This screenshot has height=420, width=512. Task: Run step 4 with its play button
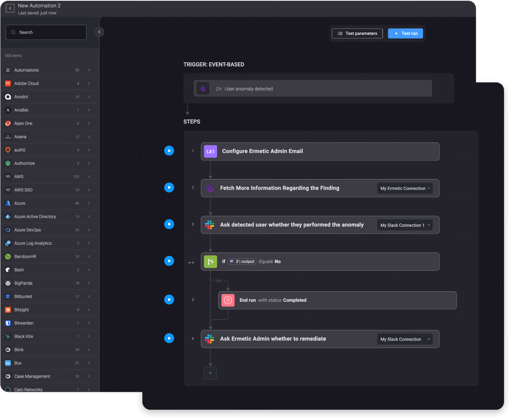pos(169,261)
